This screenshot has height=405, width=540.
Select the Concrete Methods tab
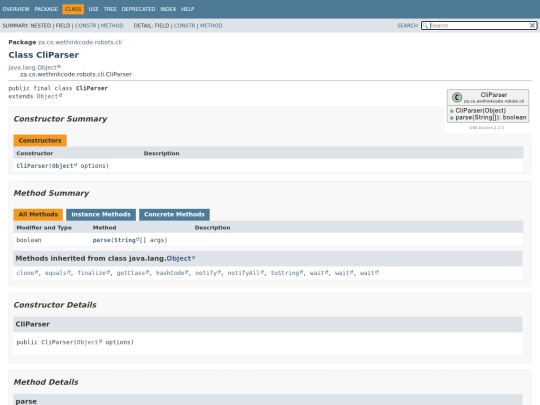(x=174, y=215)
